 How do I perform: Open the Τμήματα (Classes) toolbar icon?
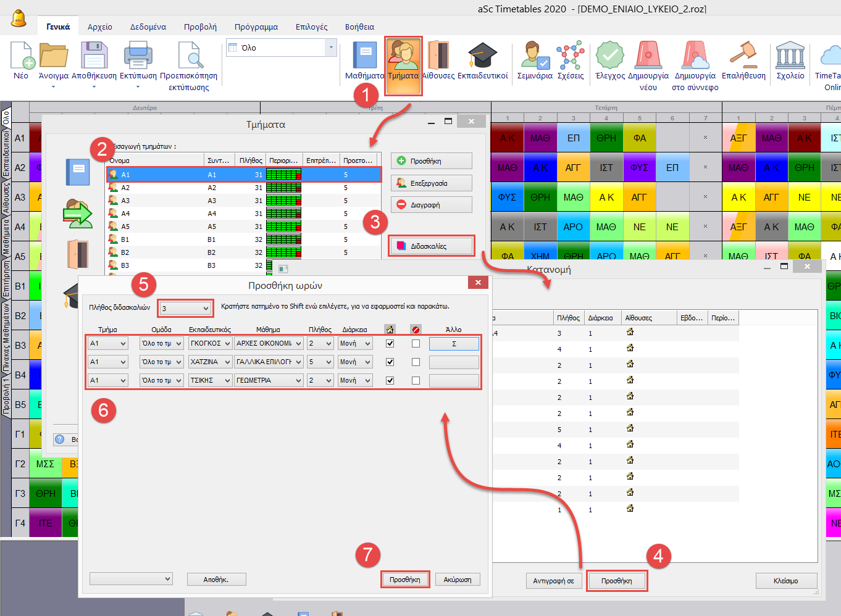click(x=403, y=57)
